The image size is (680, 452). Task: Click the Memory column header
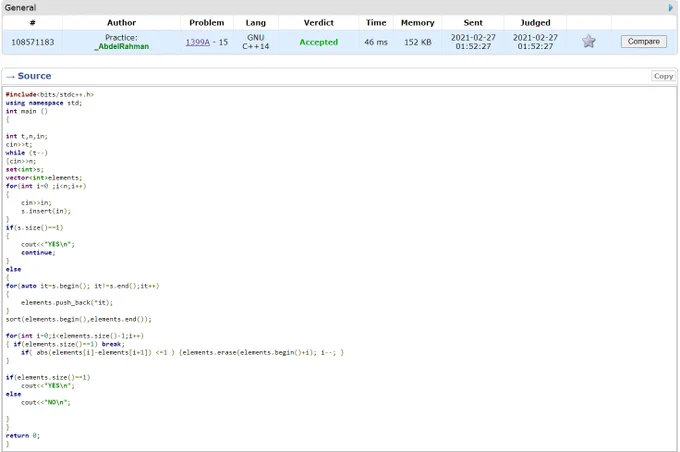[x=418, y=23]
